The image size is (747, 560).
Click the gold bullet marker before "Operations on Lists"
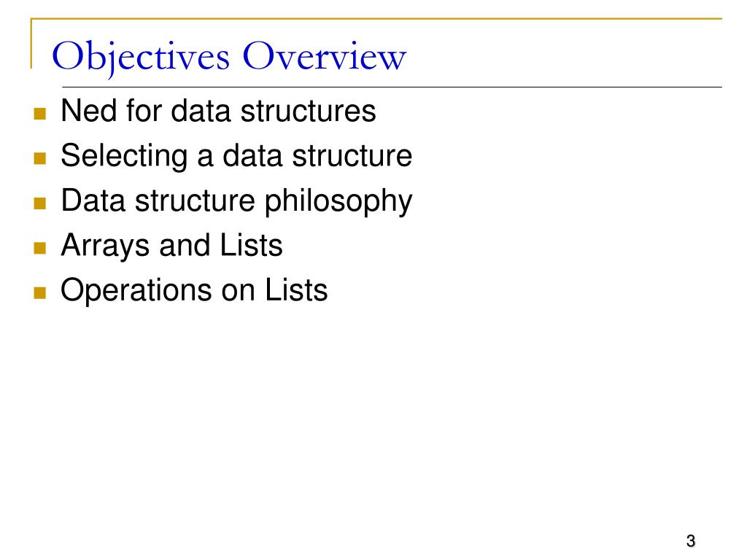[x=40, y=292]
